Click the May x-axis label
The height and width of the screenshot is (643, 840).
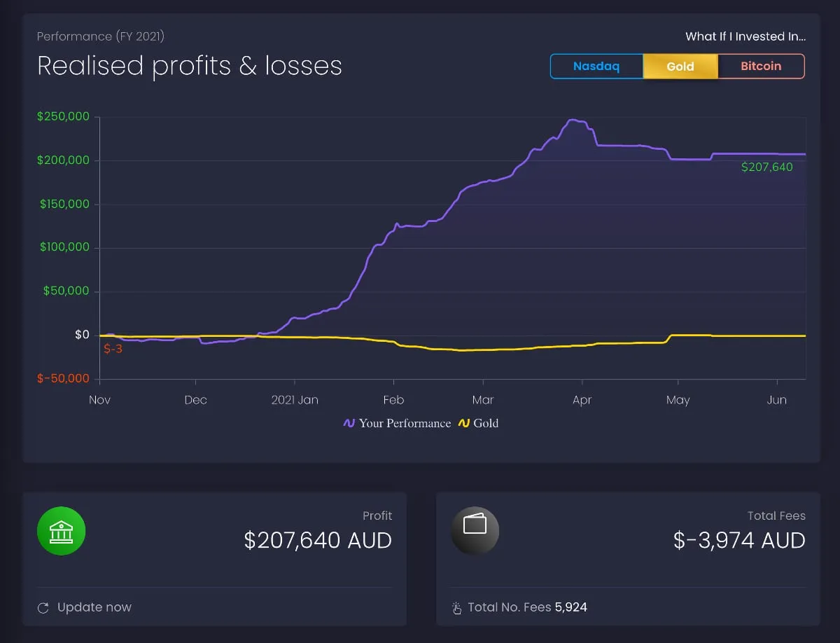point(678,400)
